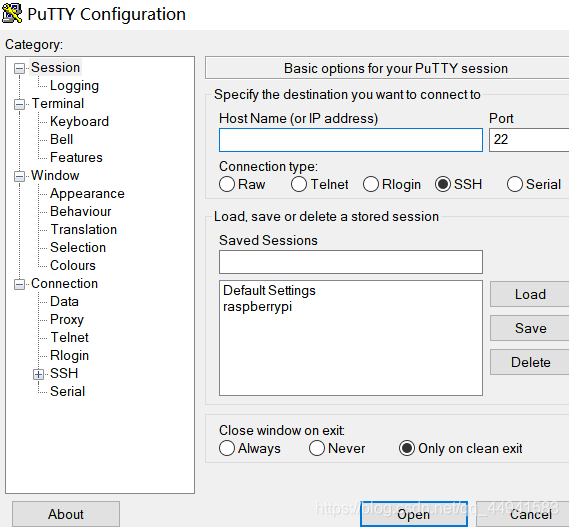569x527 pixels.
Task: Click the Save session button
Action: pyautogui.click(x=530, y=328)
